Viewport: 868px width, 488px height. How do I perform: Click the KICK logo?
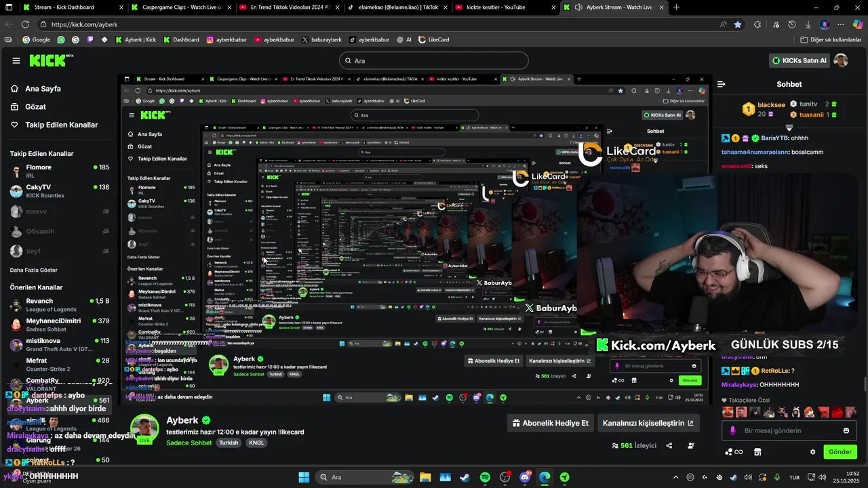pyautogui.click(x=51, y=60)
